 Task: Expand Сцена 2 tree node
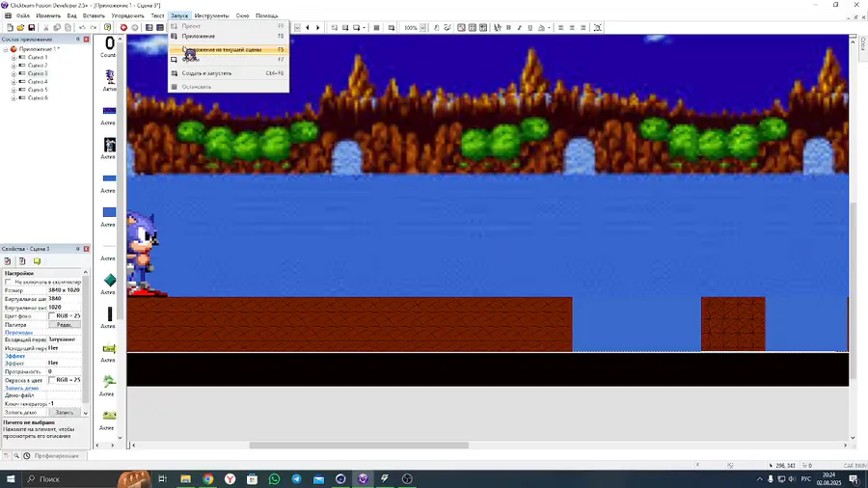point(14,66)
